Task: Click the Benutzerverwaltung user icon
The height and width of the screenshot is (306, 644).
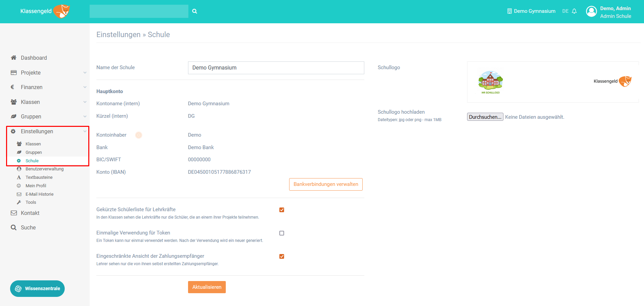Action: (19, 169)
